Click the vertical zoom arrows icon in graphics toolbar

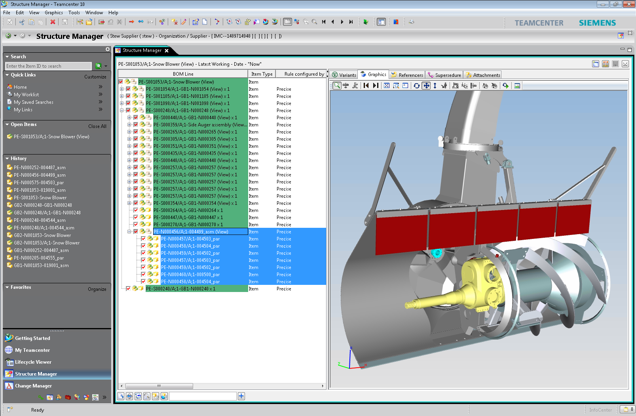tap(435, 86)
